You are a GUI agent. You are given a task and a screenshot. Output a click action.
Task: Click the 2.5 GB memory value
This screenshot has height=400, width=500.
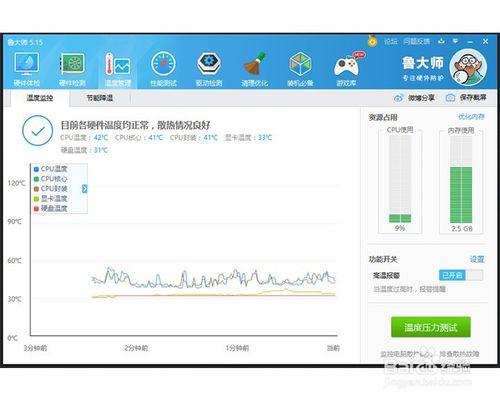[x=462, y=229]
